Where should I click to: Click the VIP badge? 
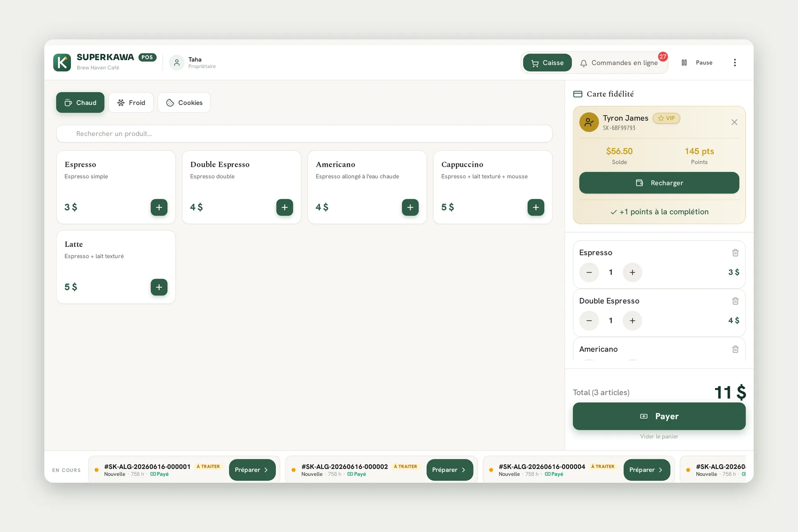tap(666, 118)
